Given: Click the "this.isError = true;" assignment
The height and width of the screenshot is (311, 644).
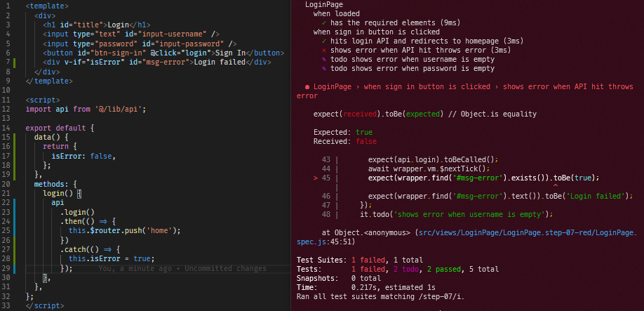Looking at the screenshot, I should (112, 259).
